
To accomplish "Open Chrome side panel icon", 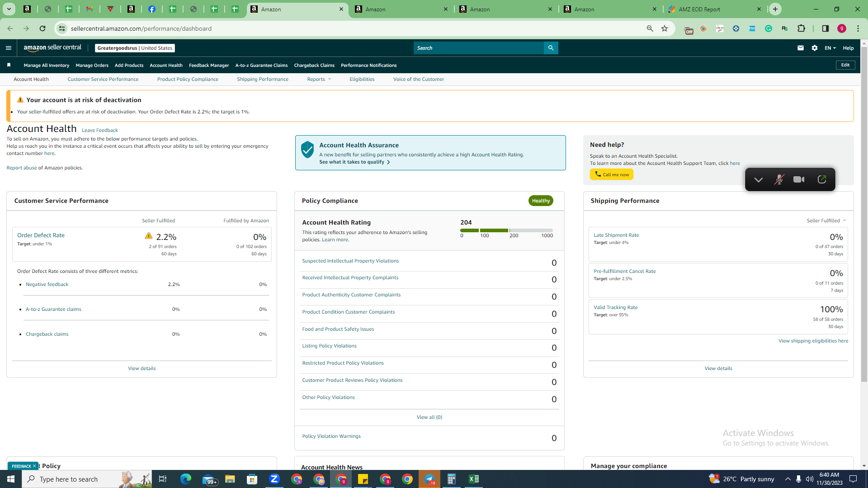I will 826,28.
